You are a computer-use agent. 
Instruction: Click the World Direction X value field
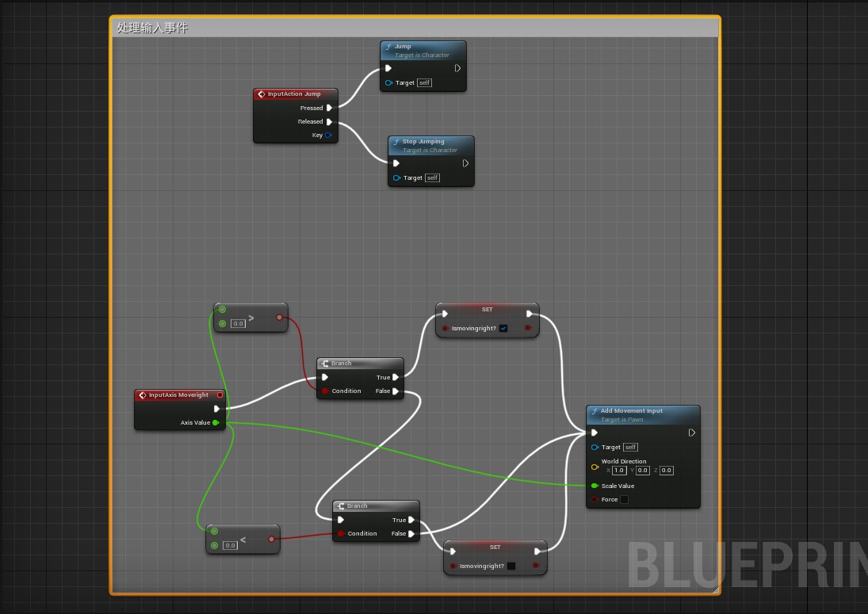click(x=619, y=471)
